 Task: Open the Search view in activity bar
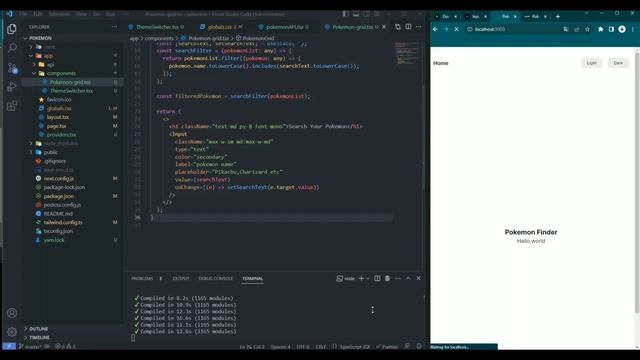tap(12, 48)
